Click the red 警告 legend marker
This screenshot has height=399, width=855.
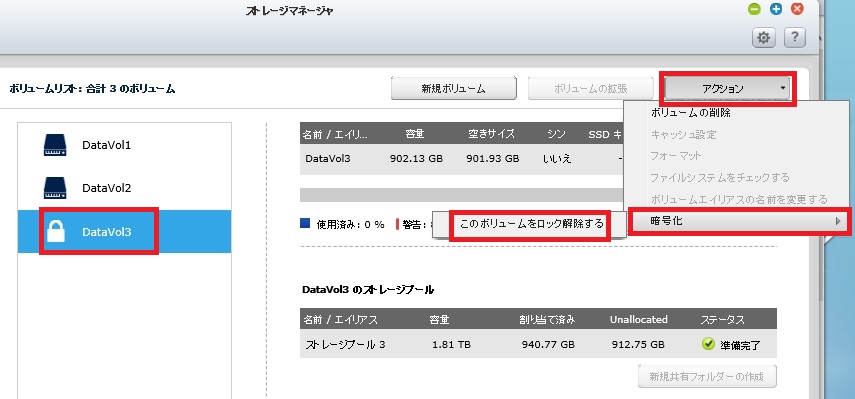pyautogui.click(x=398, y=224)
